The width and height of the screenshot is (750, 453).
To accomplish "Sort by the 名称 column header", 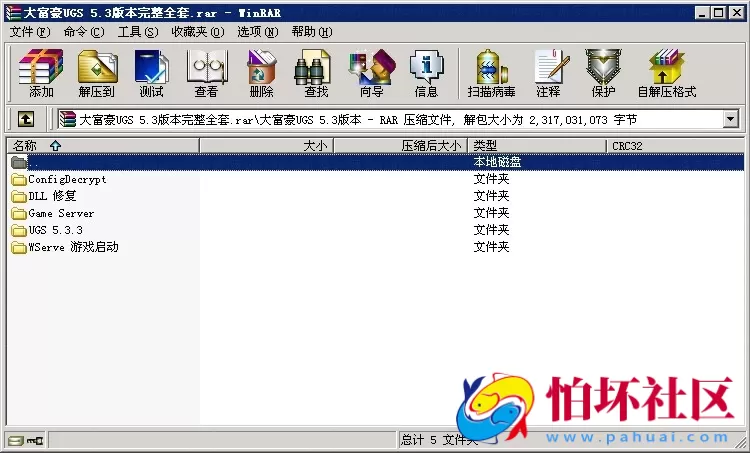I will 102,145.
